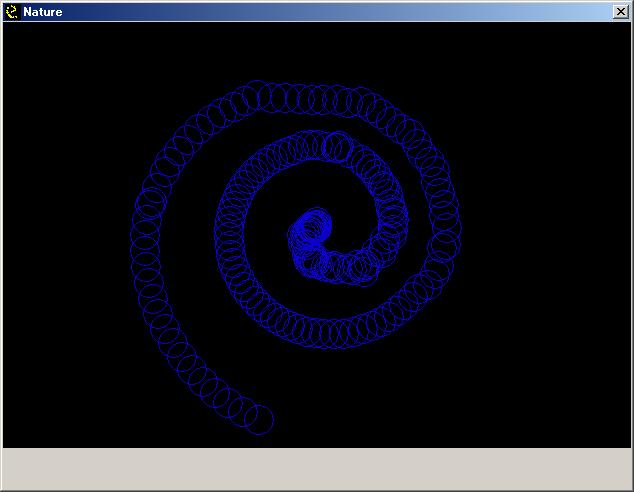The height and width of the screenshot is (492, 634).
Task: Click the top of the inner spiral ring
Action: pos(320,146)
